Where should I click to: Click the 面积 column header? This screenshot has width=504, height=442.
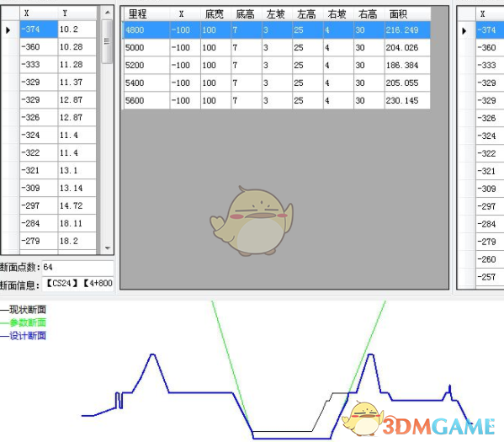[407, 13]
